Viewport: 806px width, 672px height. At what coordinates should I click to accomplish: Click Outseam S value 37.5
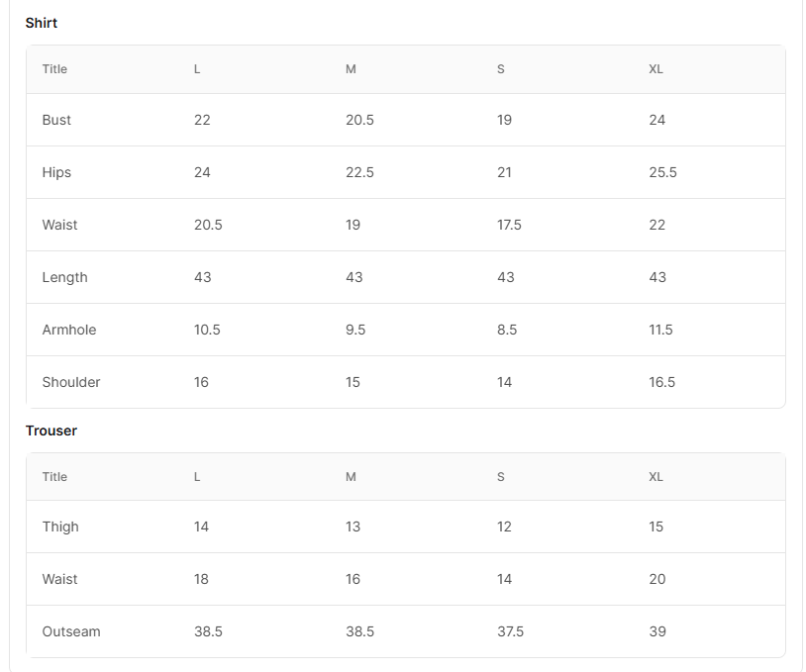pos(510,631)
